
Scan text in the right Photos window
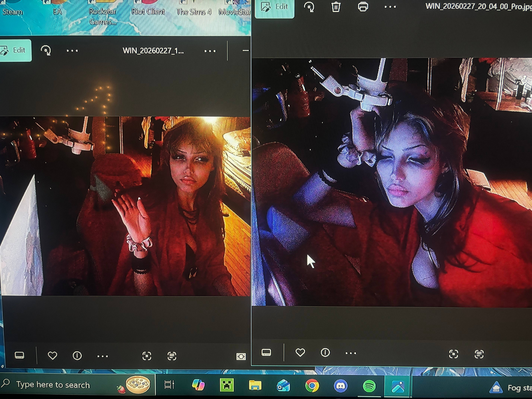479,354
